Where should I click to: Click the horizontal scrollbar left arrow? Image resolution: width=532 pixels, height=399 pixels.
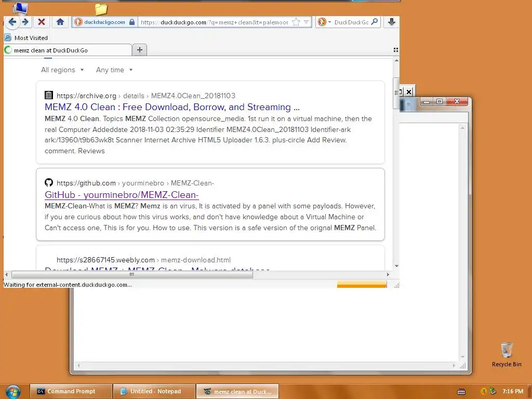(6, 274)
